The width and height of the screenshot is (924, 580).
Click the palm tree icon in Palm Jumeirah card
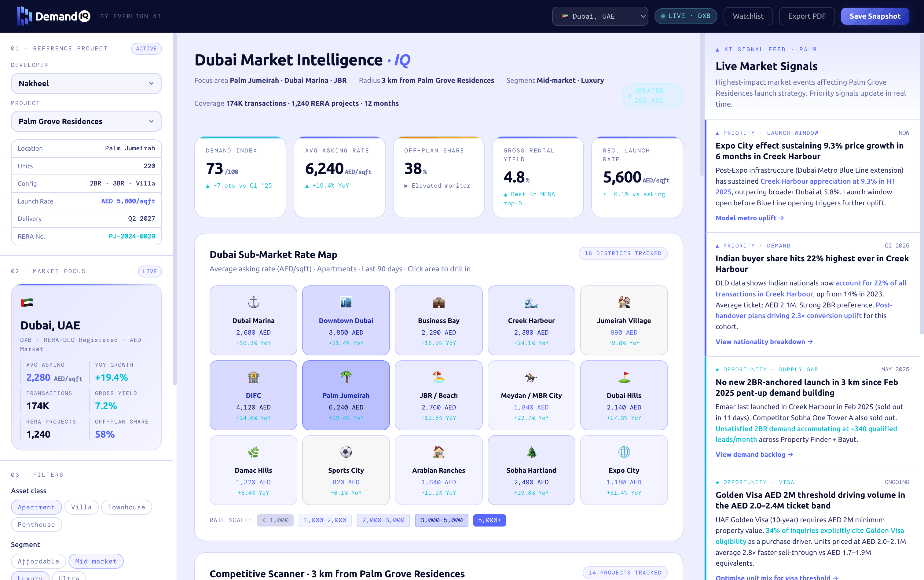tap(346, 377)
